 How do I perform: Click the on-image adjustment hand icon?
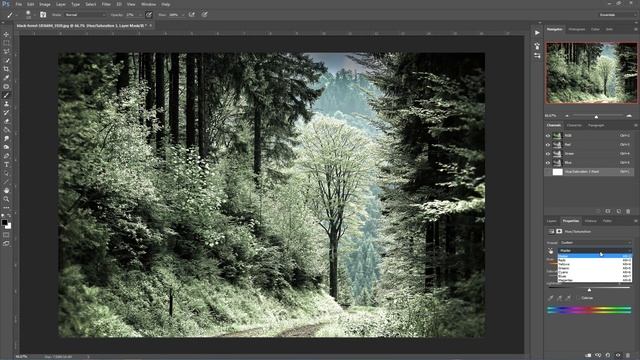click(551, 251)
